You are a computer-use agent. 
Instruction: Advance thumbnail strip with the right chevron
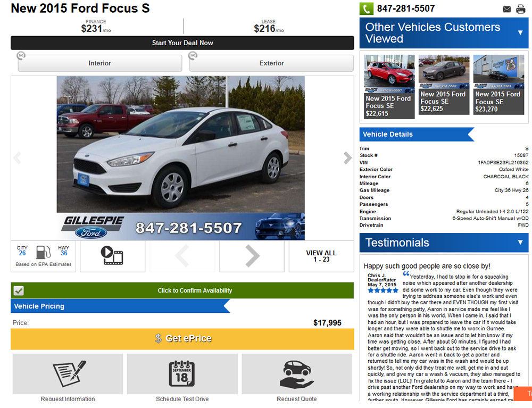coord(252,256)
